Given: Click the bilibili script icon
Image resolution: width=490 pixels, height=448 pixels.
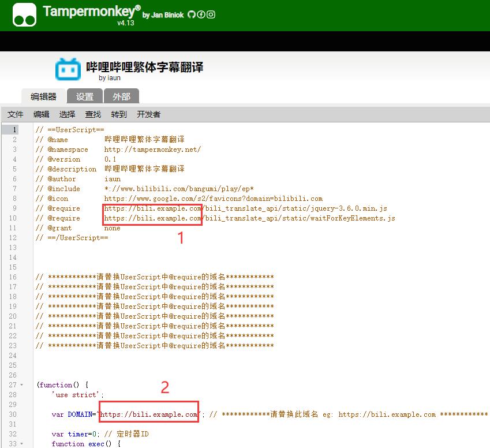Looking at the screenshot, I should tap(68, 69).
